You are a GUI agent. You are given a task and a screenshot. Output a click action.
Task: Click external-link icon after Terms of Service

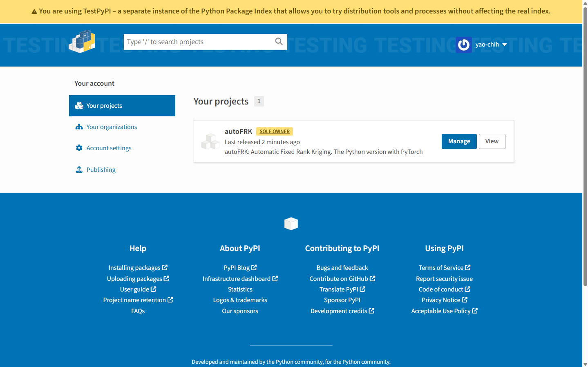click(467, 267)
